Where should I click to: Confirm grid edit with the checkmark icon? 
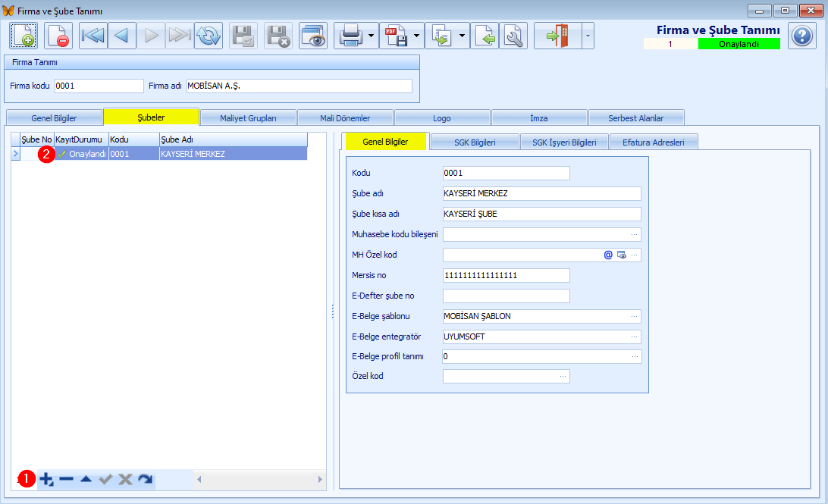pyautogui.click(x=105, y=479)
